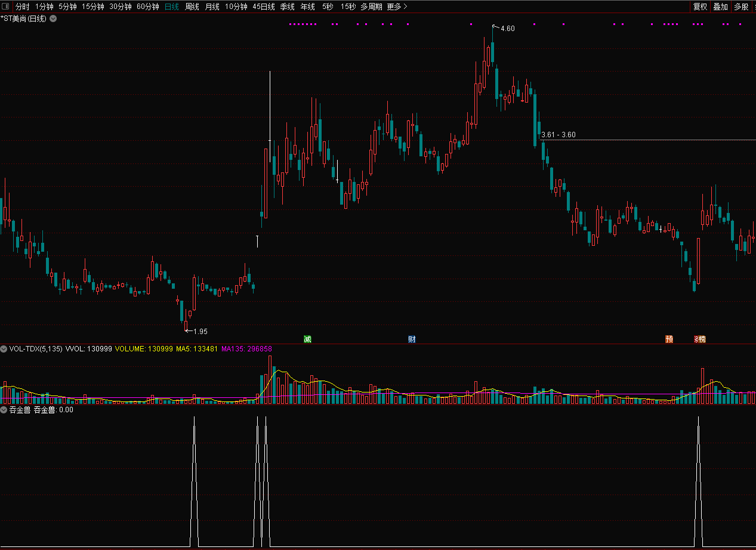Screen dimensions: 756x550
Task: Click the 3.61 - 3.60 price line label
Action: pos(558,135)
